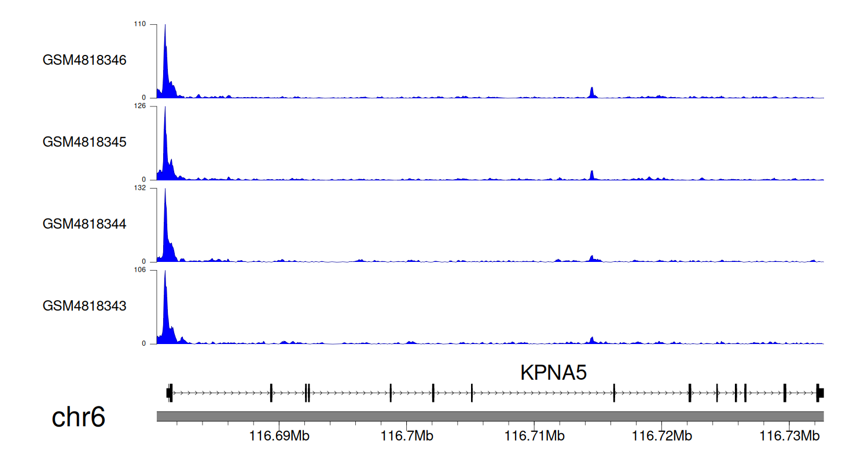Click the small mid-track peak in GSM4818345
The image size is (868, 451).
(591, 175)
